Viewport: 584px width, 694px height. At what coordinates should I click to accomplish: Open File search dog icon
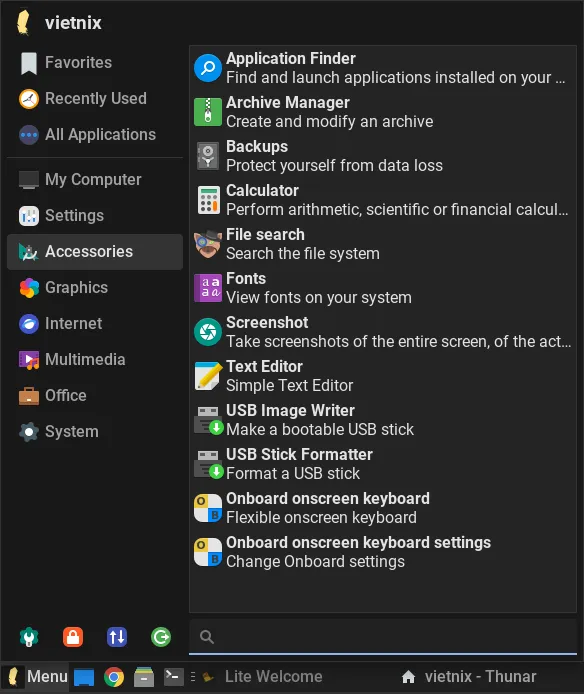(x=208, y=244)
